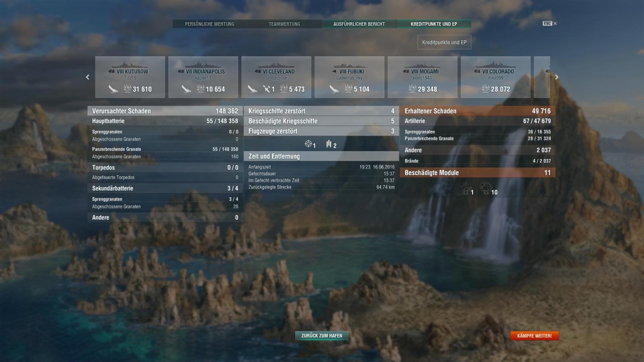The width and height of the screenshot is (644, 362).
Task: Start another battle with Kämpfe weiter!
Action: tap(535, 335)
